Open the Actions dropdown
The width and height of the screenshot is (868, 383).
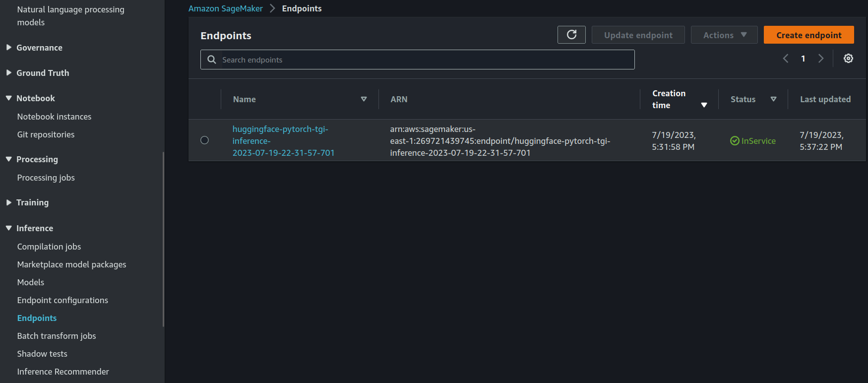[724, 35]
